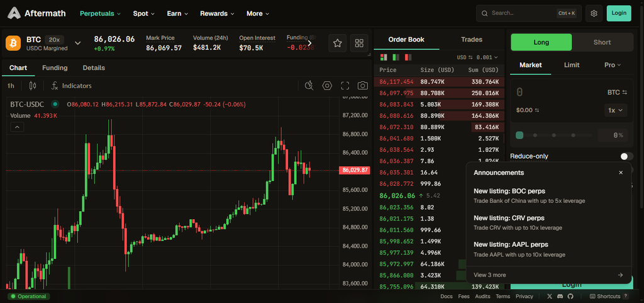The image size is (644, 303).
Task: Click the order size slider handle
Action: pyautogui.click(x=519, y=135)
